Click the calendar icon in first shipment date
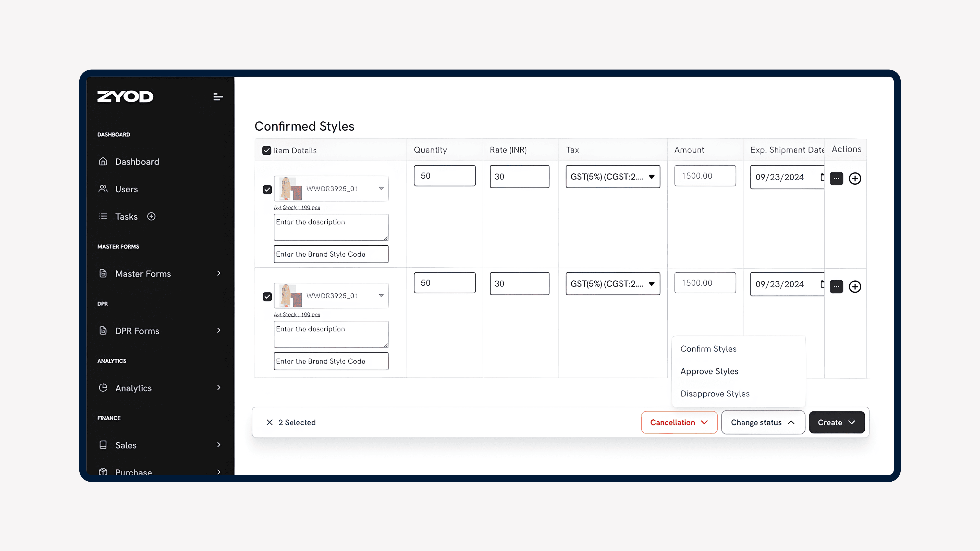 coord(822,177)
